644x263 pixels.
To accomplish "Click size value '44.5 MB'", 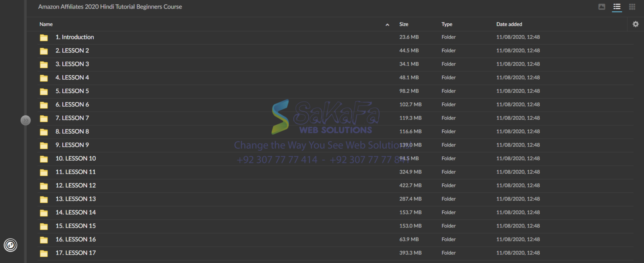I will tap(409, 50).
